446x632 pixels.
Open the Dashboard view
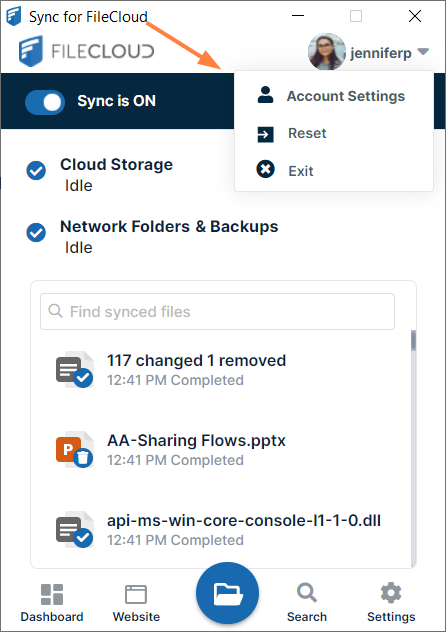pyautogui.click(x=52, y=603)
